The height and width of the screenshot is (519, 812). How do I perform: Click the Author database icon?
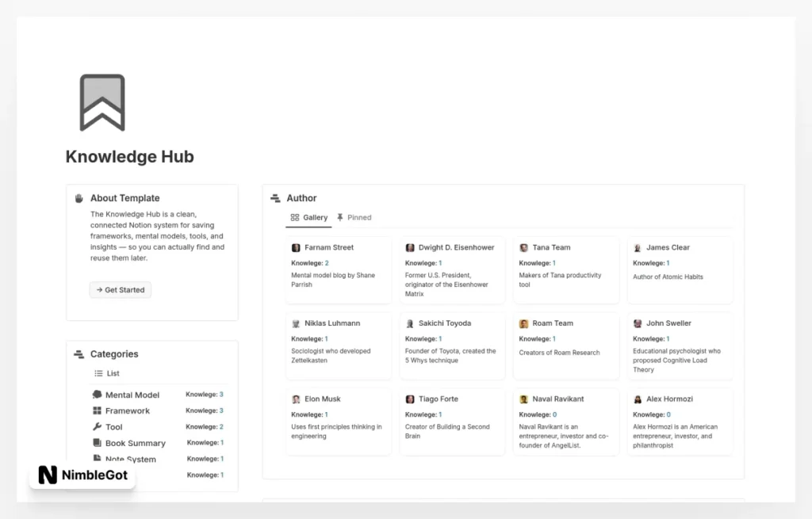click(275, 198)
